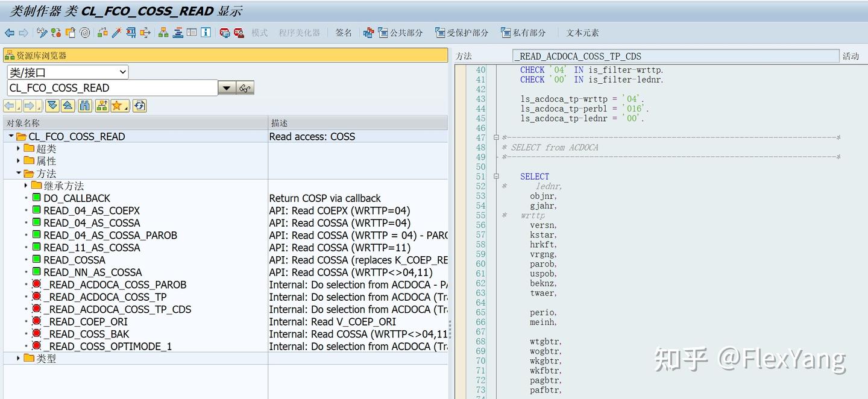Click the back arrow in the main toolbar
This screenshot has height=399, width=868.
[10, 33]
